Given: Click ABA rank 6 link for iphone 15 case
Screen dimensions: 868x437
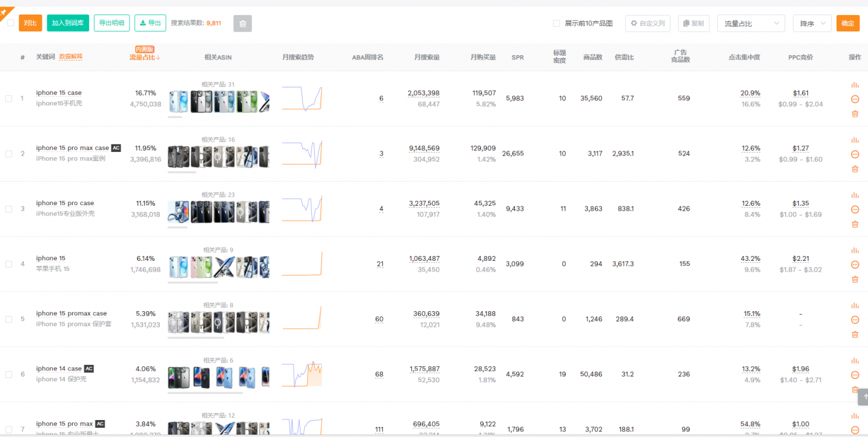Looking at the screenshot, I should click(381, 99).
